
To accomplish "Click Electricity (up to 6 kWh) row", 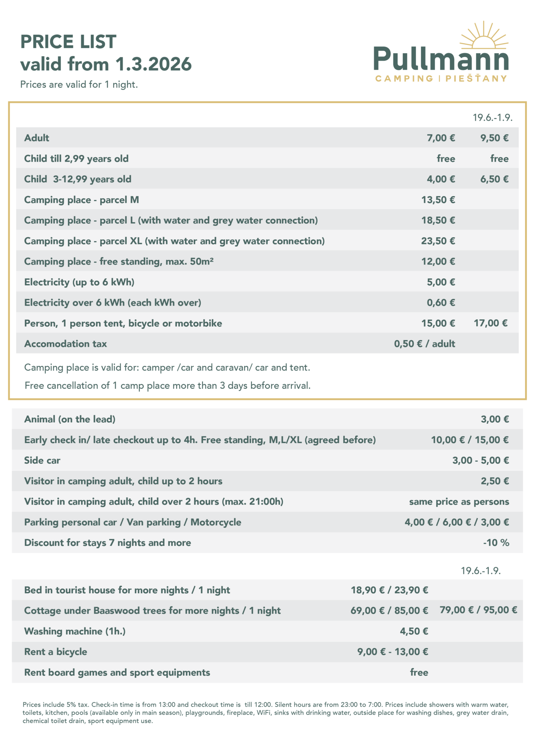I will 267,282.
